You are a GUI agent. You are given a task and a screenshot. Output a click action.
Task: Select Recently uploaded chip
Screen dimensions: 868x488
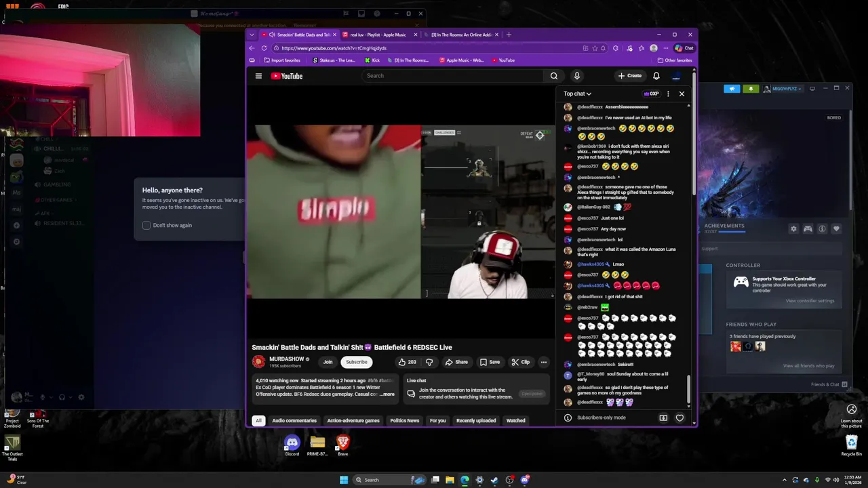click(x=476, y=420)
